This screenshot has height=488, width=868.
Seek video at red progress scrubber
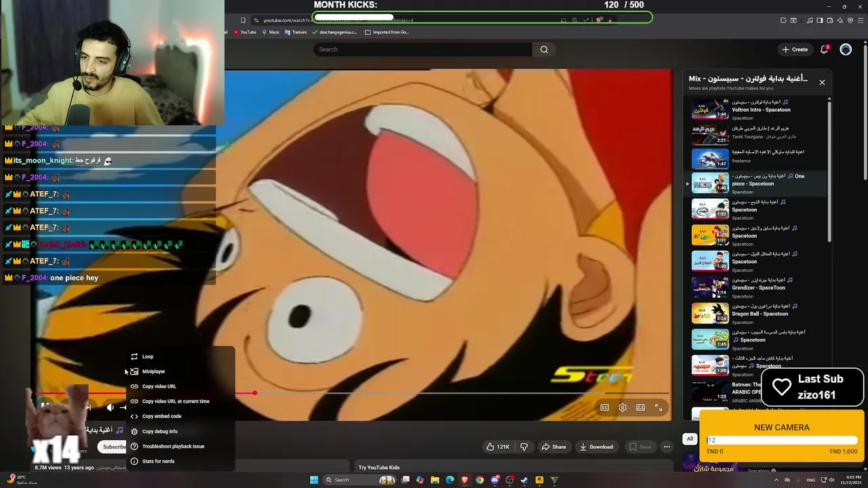[x=254, y=393]
